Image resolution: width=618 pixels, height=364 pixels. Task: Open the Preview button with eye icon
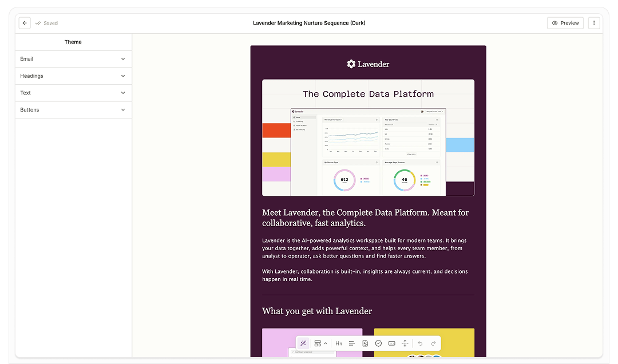[x=565, y=23]
